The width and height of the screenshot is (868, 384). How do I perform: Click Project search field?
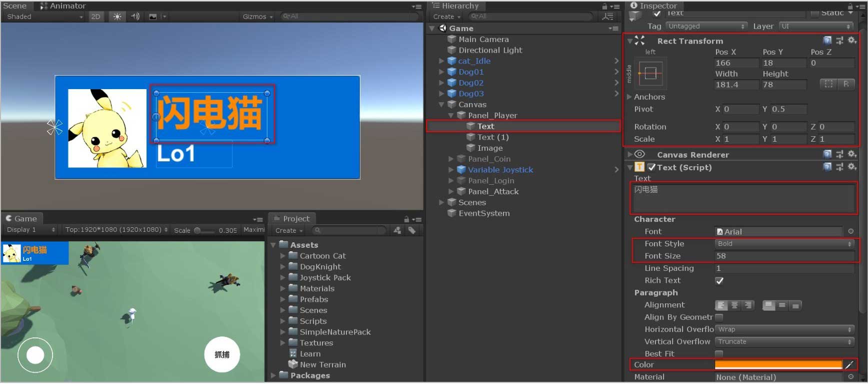[x=349, y=230]
